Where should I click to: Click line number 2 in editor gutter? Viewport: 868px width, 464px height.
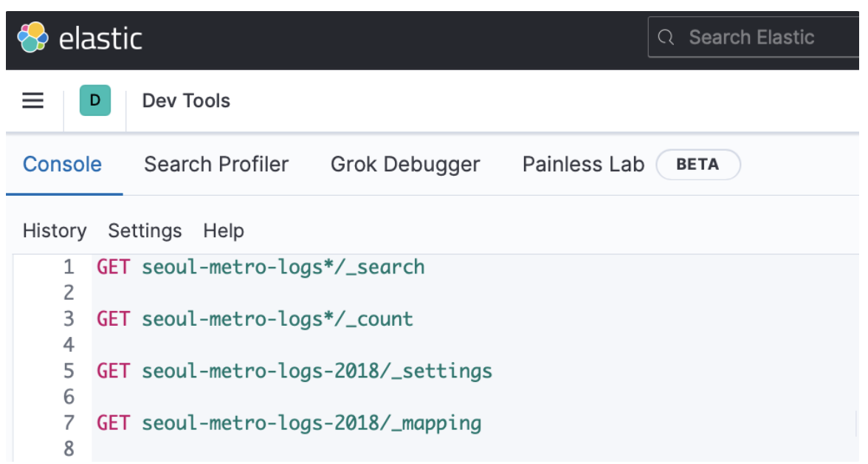69,293
